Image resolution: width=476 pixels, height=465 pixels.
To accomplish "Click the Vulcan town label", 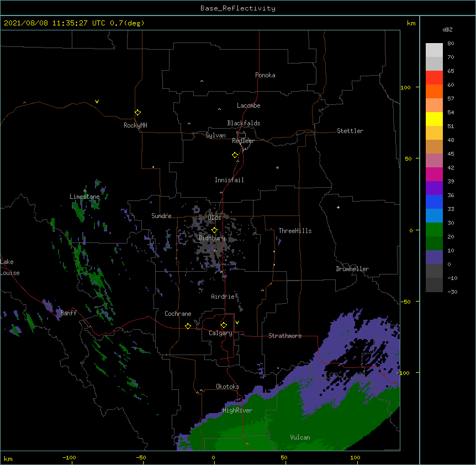I will pyautogui.click(x=300, y=437).
